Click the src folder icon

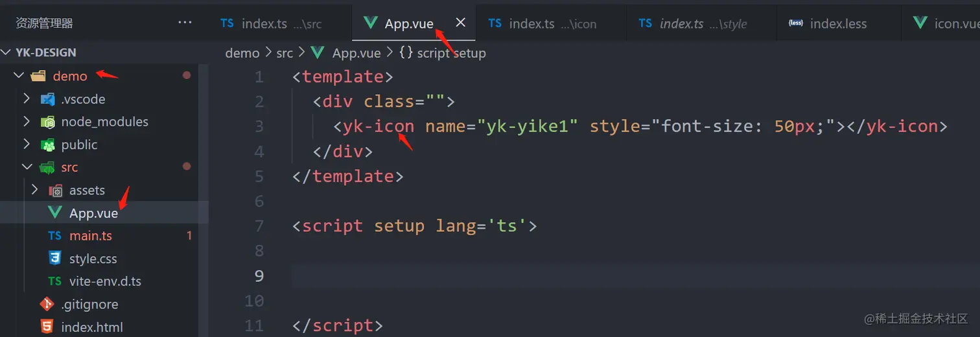tap(47, 167)
